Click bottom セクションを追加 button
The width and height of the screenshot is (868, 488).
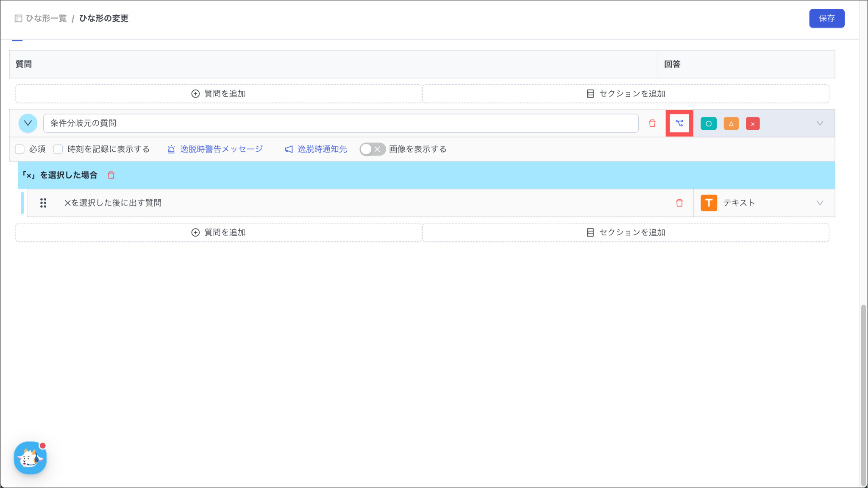click(626, 232)
